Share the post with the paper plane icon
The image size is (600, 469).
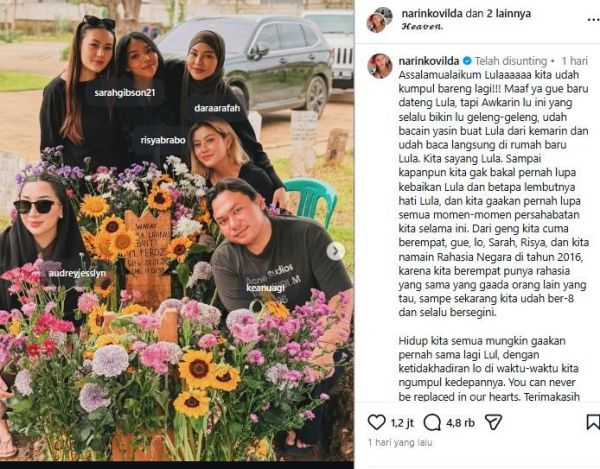pos(493,422)
